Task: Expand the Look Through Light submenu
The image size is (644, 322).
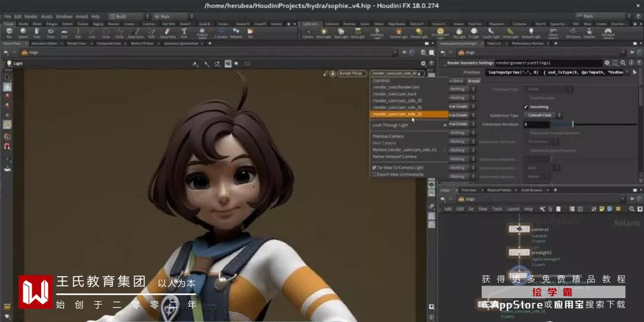Action: click(x=410, y=125)
